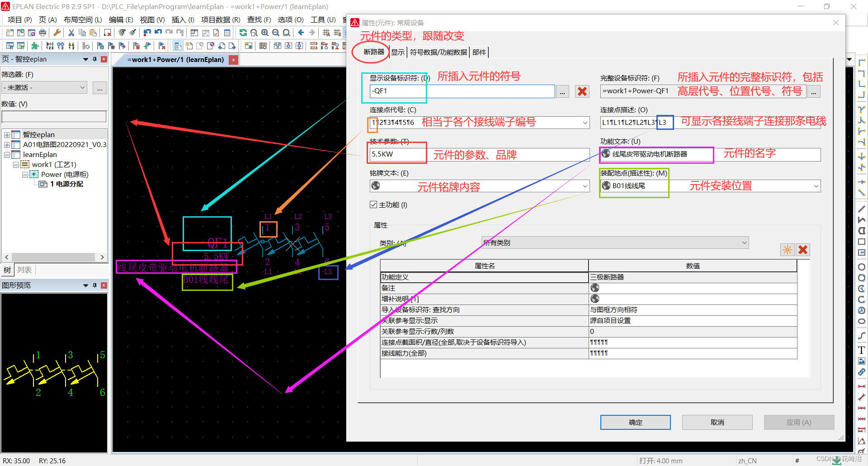The width and height of the screenshot is (868, 466).
Task: Click the 数值 (V) input field
Action: pos(54,116)
